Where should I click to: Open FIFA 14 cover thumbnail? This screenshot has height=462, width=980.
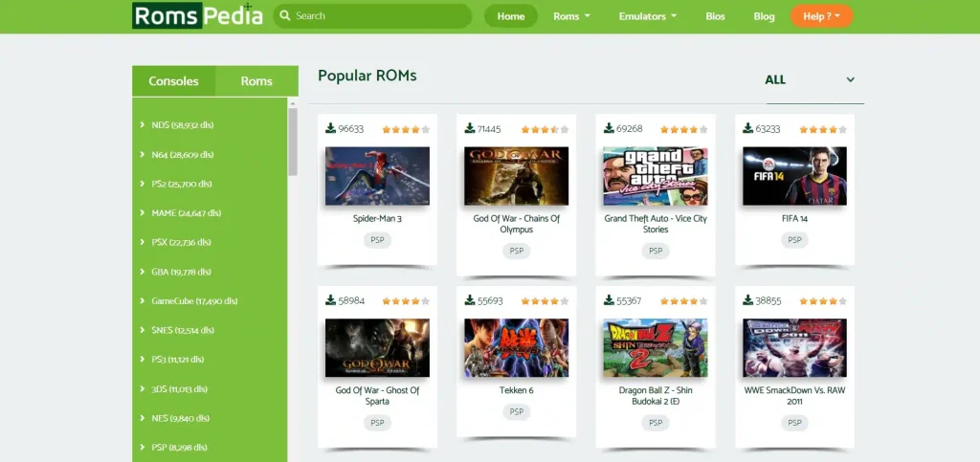coord(794,176)
